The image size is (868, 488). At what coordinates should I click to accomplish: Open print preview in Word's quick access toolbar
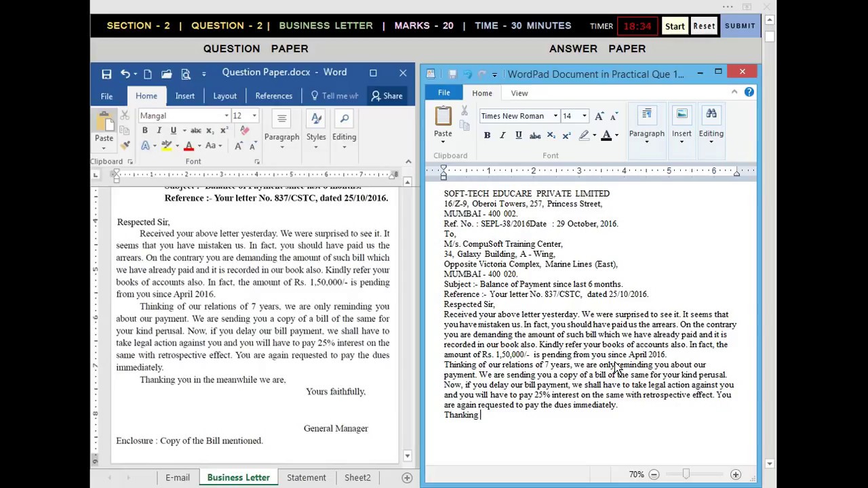185,74
